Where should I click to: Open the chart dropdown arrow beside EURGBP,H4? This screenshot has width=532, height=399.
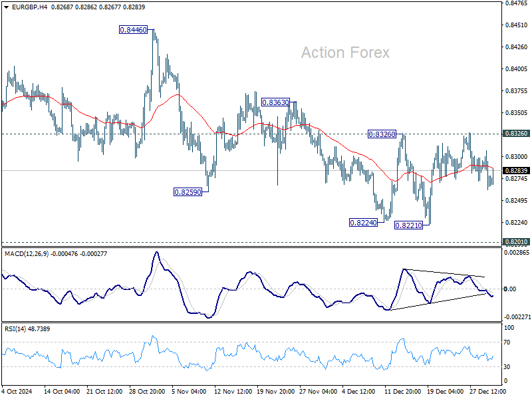(6, 7)
